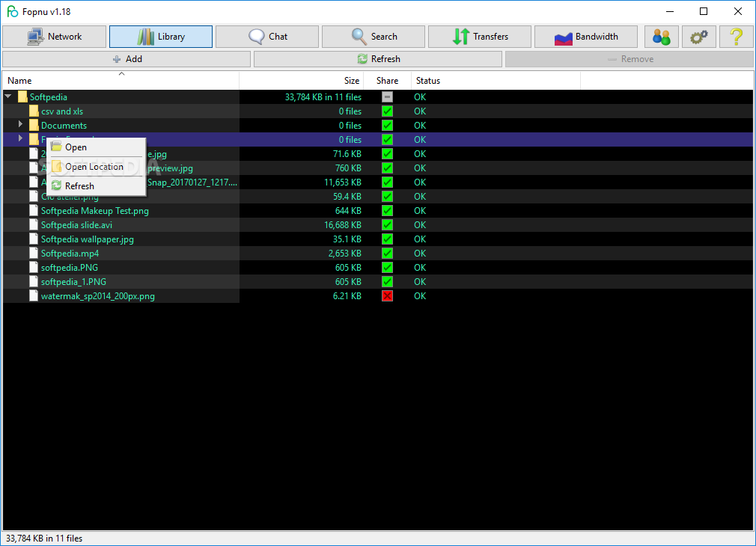This screenshot has height=546, width=756.
Task: Toggle share for Softpedia slide.avi
Action: coord(387,225)
